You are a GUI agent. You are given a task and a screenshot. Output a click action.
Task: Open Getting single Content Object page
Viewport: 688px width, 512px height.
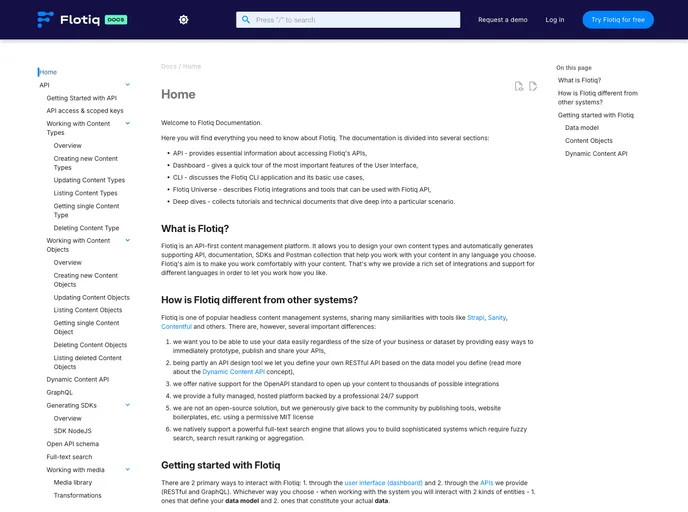click(86, 327)
